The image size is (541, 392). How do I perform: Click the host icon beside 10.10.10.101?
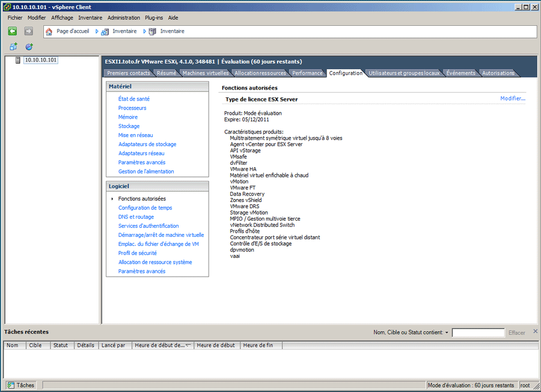(18, 60)
